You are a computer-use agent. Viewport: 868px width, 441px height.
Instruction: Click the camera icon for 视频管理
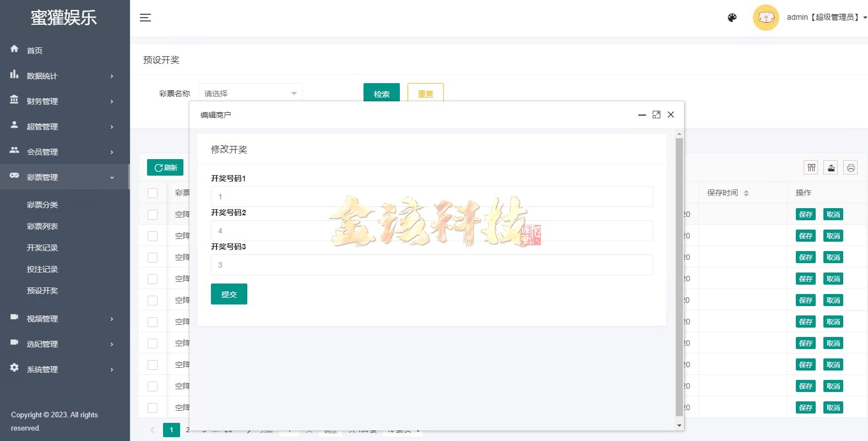coord(14,317)
